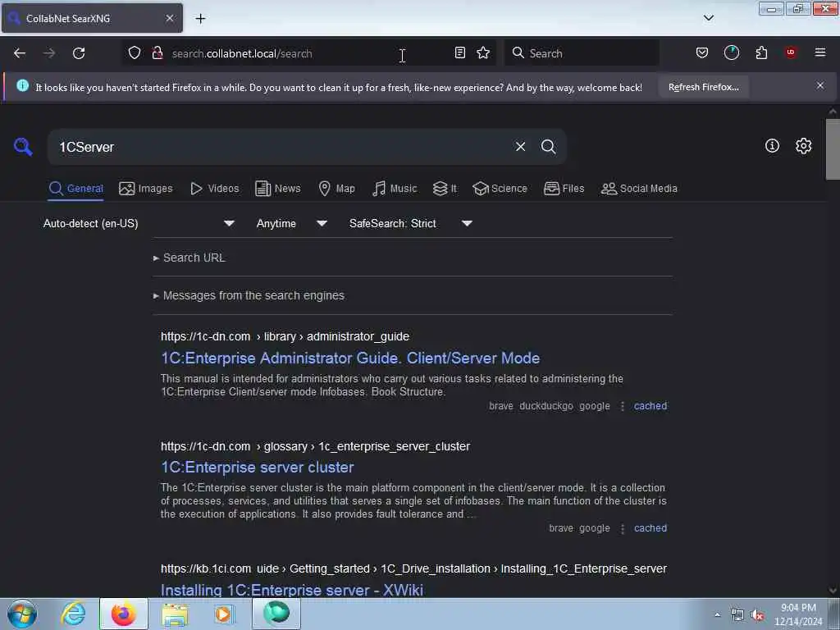Open SearXNG preferences gear icon

click(x=803, y=146)
